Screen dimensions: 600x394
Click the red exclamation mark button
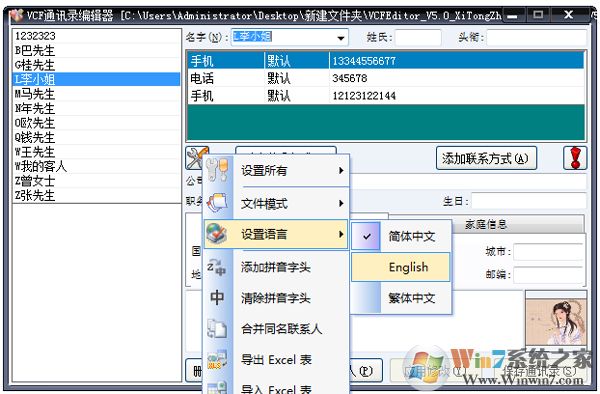click(575, 158)
